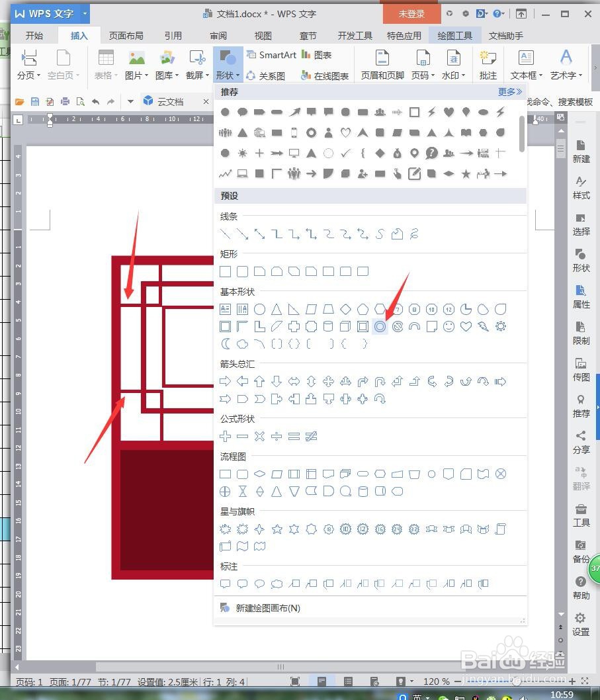The height and width of the screenshot is (700, 600).
Task: Click 新建绘图画布(N) at panel bottom
Action: pyautogui.click(x=268, y=608)
